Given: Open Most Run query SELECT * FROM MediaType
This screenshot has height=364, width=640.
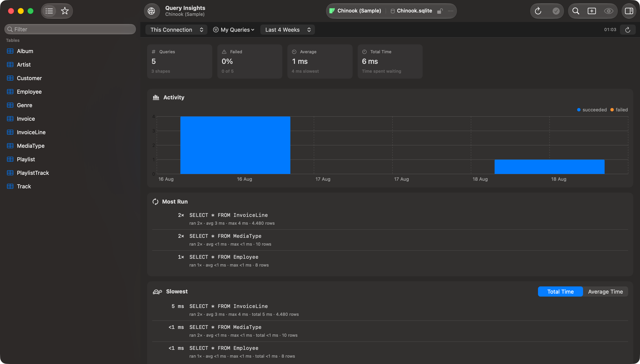Looking at the screenshot, I should [x=390, y=240].
